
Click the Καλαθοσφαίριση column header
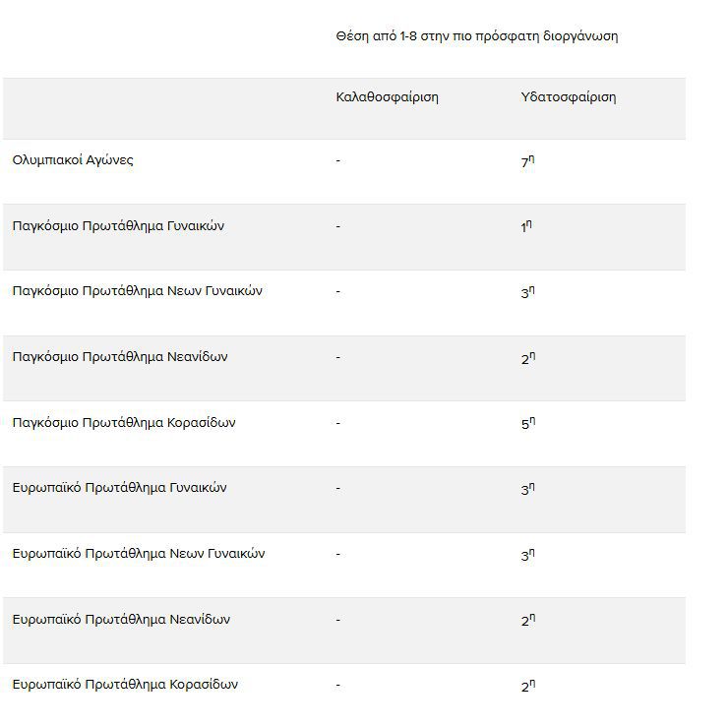387,97
